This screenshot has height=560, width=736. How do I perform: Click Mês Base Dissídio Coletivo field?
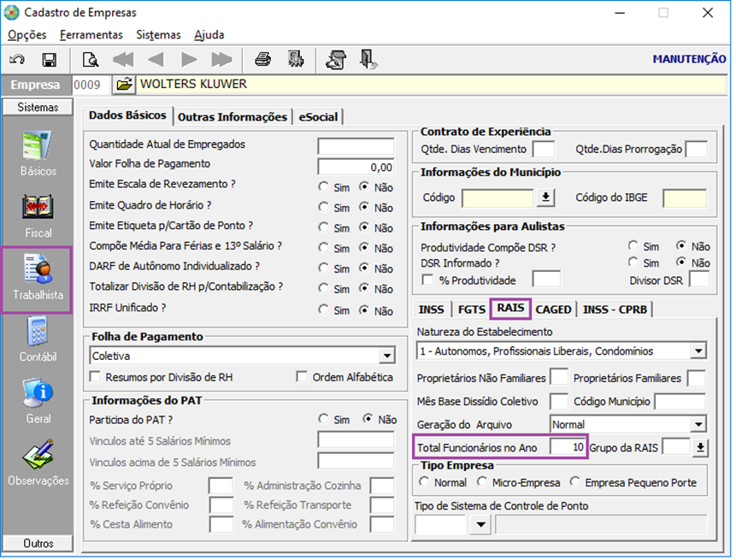(559, 401)
